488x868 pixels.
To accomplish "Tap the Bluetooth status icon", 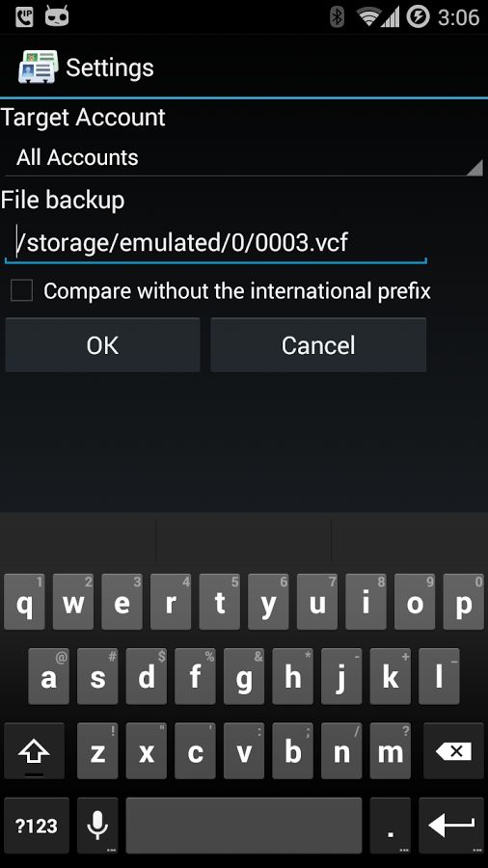I will click(x=337, y=16).
